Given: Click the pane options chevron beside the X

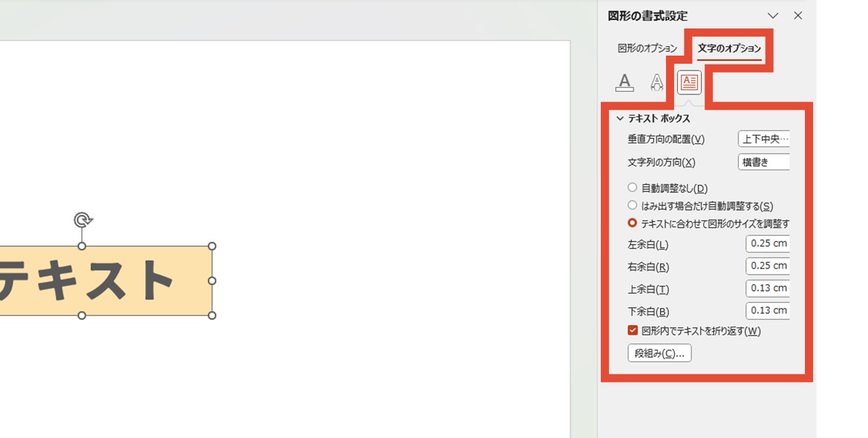Looking at the screenshot, I should 773,15.
